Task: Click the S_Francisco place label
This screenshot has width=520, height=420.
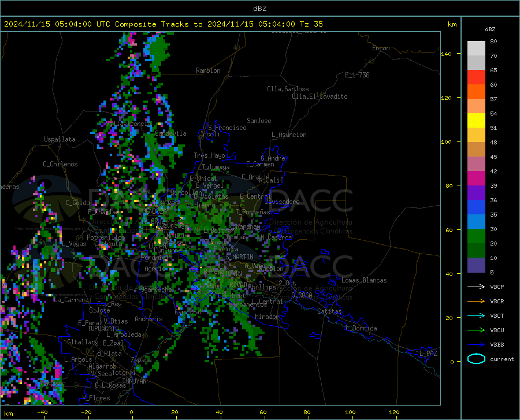Action: point(227,128)
